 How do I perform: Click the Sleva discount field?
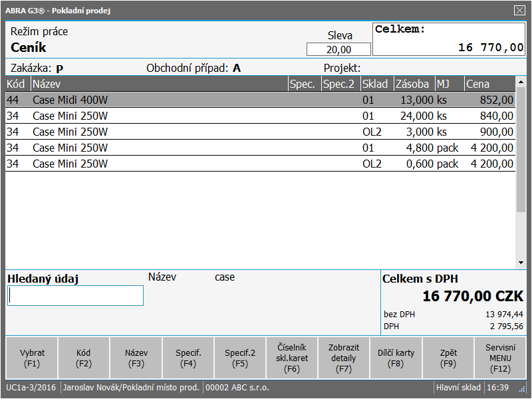(338, 50)
